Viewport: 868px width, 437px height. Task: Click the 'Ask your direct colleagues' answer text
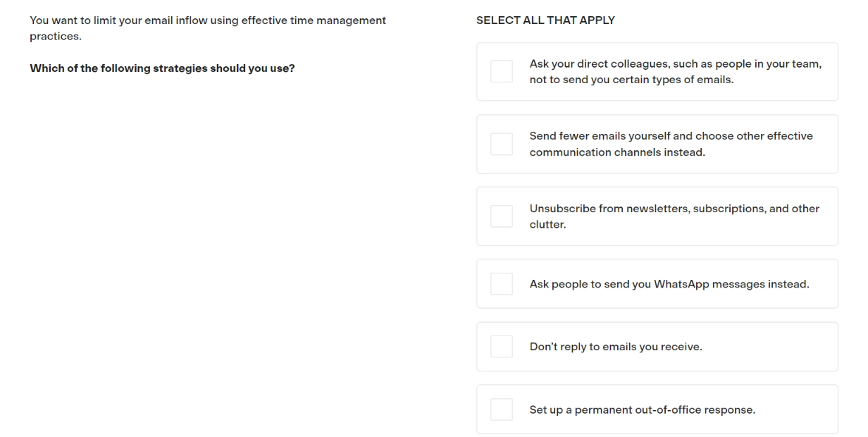675,72
